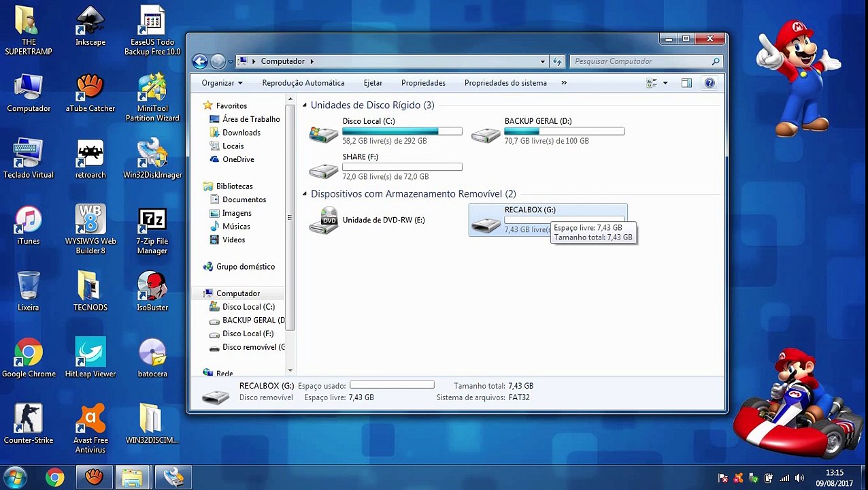Open EaseUS Todo Backup Free desktop icon
Screen dimensions: 868x490
tap(152, 32)
